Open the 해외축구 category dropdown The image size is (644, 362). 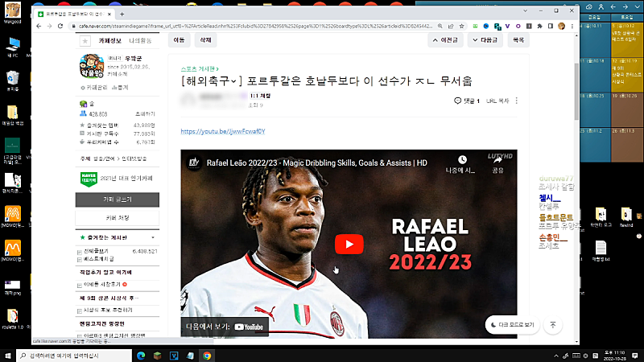212,81
